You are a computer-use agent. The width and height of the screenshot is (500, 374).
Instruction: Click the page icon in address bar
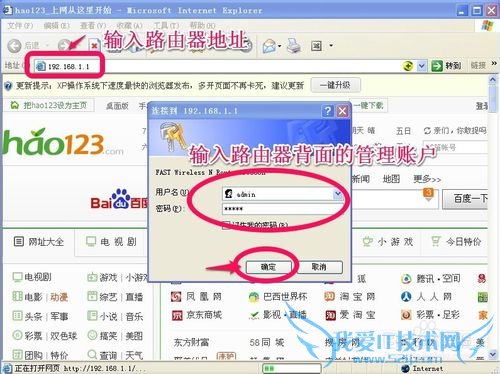pyautogui.click(x=41, y=66)
